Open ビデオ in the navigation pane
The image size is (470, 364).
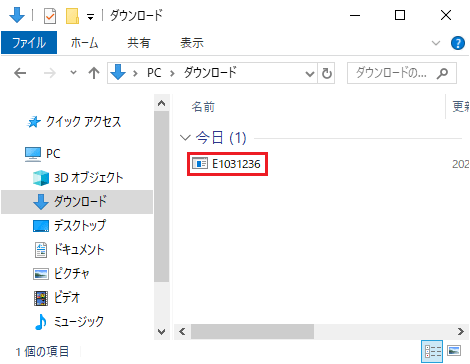(57, 298)
